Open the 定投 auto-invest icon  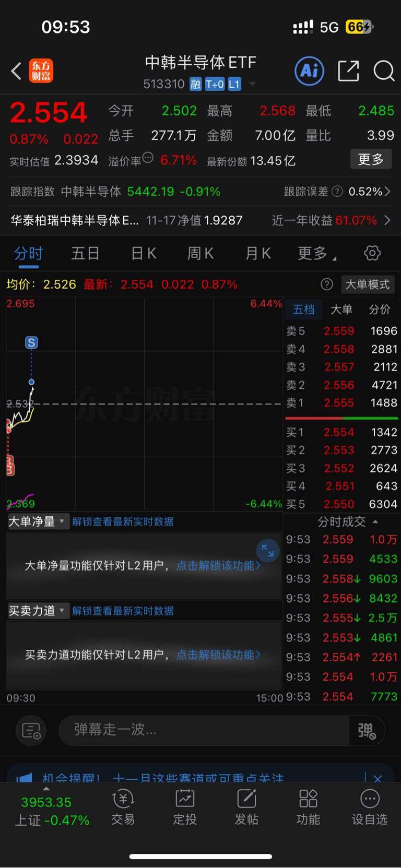tap(185, 807)
